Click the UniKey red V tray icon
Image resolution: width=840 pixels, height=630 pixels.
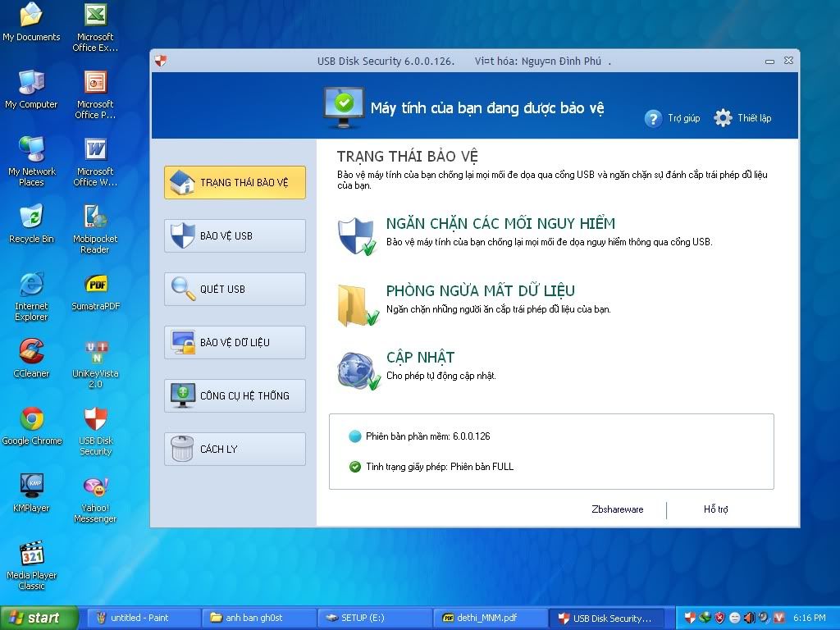779,618
